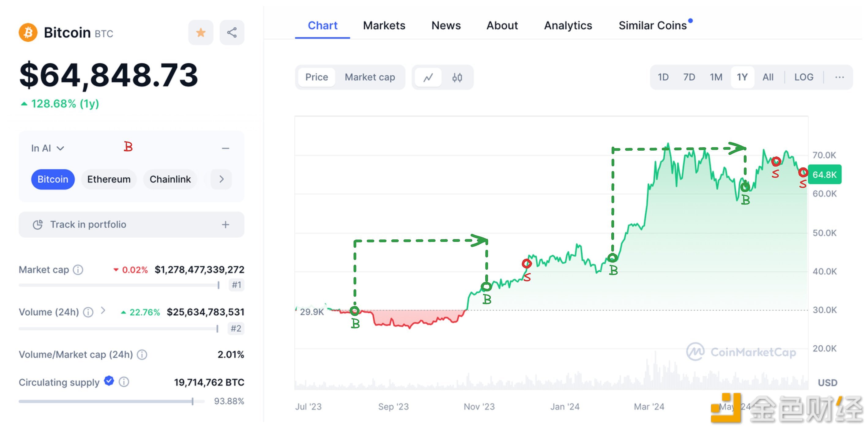Click the 128.68% (1y) change text

coord(60,104)
